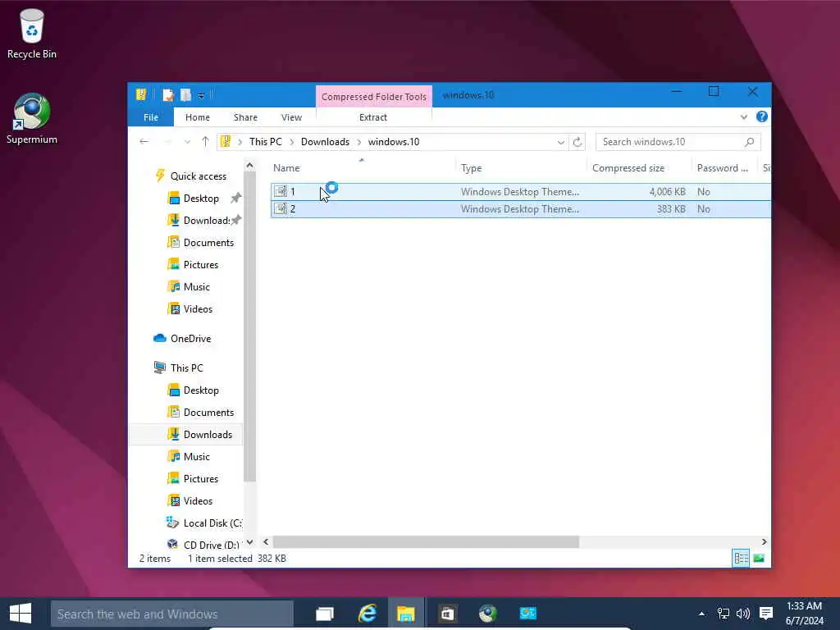The height and width of the screenshot is (630, 840).
Task: Launch Supermium from the desktop
Action: click(32, 118)
